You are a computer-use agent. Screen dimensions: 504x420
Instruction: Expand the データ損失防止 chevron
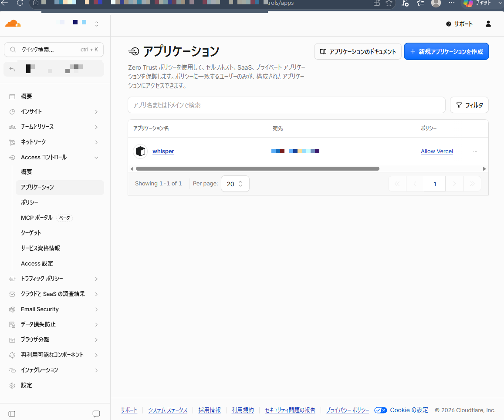pos(96,325)
